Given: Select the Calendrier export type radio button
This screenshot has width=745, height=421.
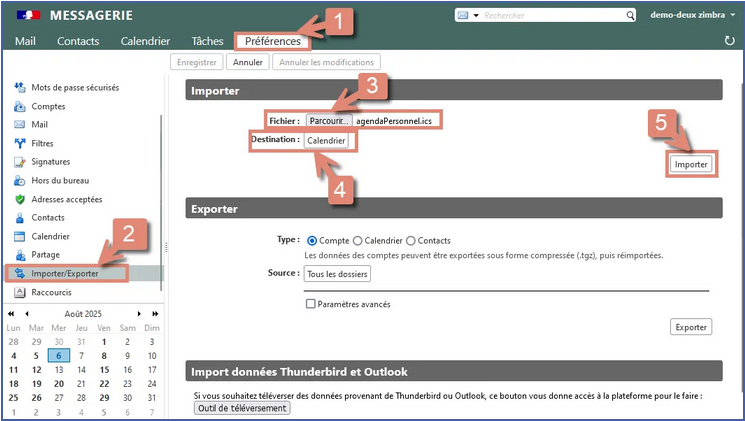Looking at the screenshot, I should click(353, 241).
